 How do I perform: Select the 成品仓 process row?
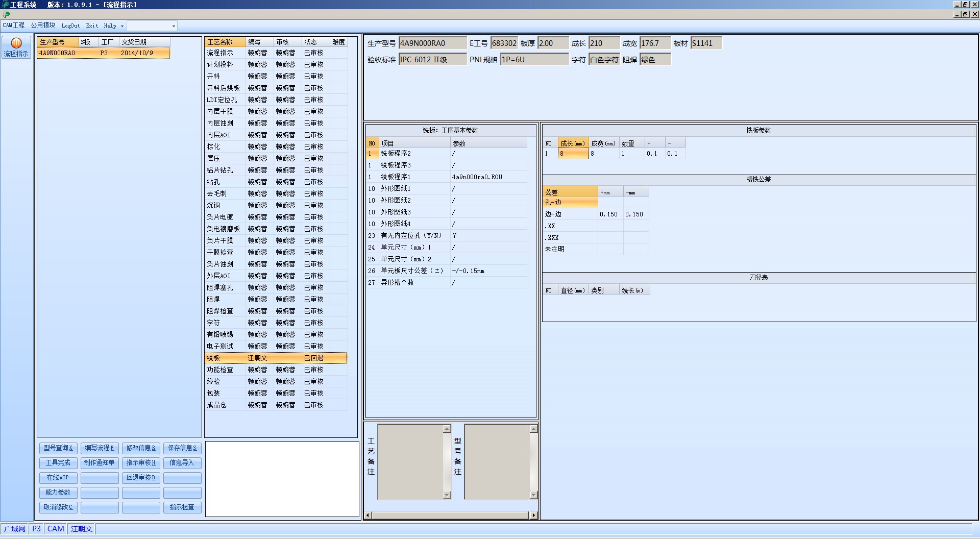click(x=276, y=405)
